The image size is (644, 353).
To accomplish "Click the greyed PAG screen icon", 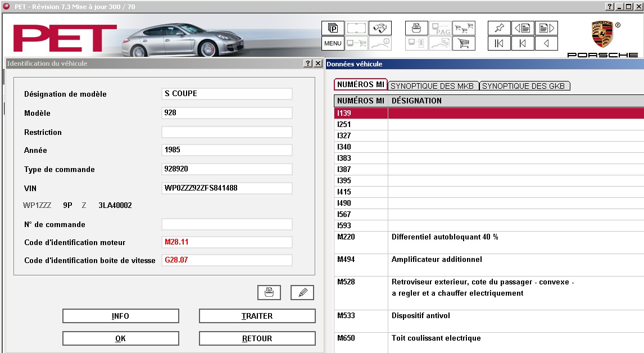I will tap(440, 28).
